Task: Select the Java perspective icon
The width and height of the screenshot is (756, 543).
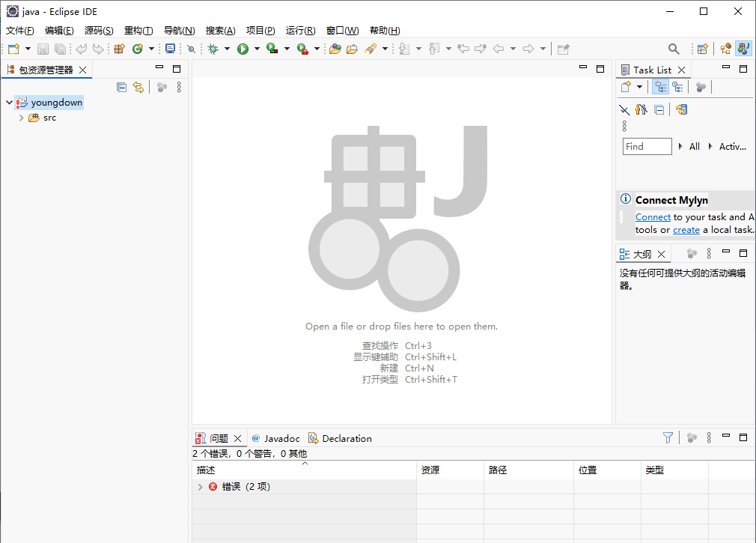Action: (743, 49)
